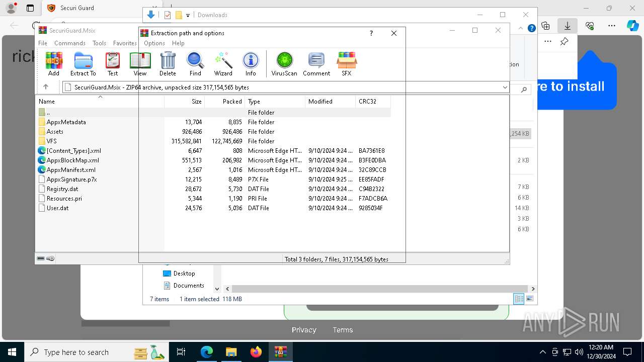Open the File menu in WinRAR
The image size is (644, 362).
point(43,43)
